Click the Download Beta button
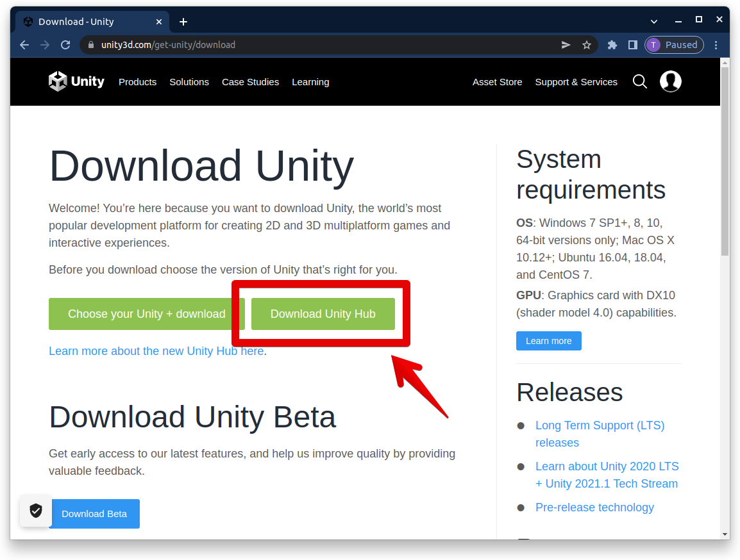This screenshot has height=560, width=740. tap(94, 514)
